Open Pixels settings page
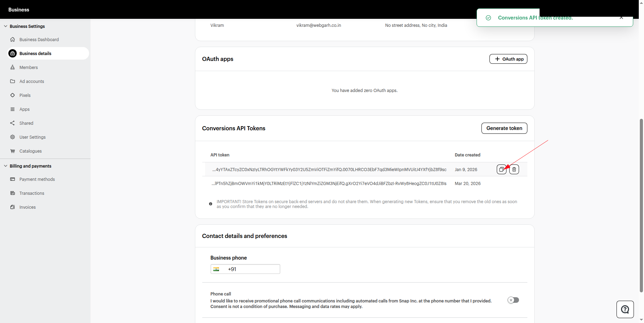The width and height of the screenshot is (644, 323). coord(25,95)
